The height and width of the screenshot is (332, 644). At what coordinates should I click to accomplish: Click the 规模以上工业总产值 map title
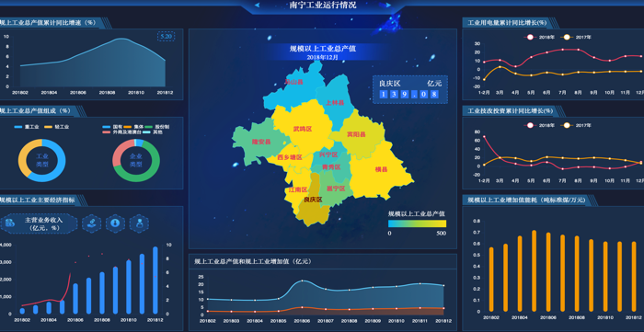323,49
